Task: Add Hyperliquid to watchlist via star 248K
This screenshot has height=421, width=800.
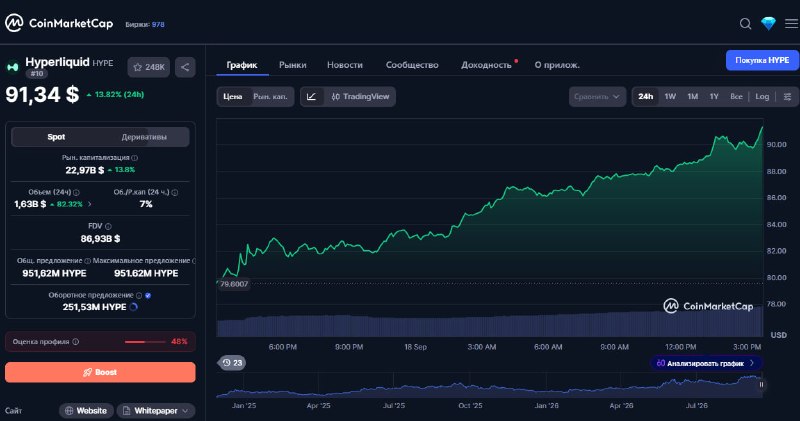Action: point(148,67)
